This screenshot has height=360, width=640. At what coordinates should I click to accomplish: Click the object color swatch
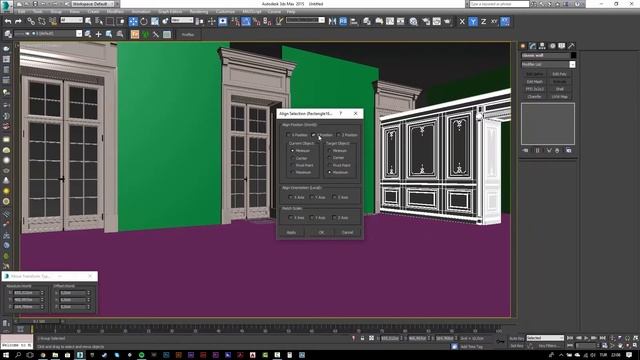click(573, 56)
